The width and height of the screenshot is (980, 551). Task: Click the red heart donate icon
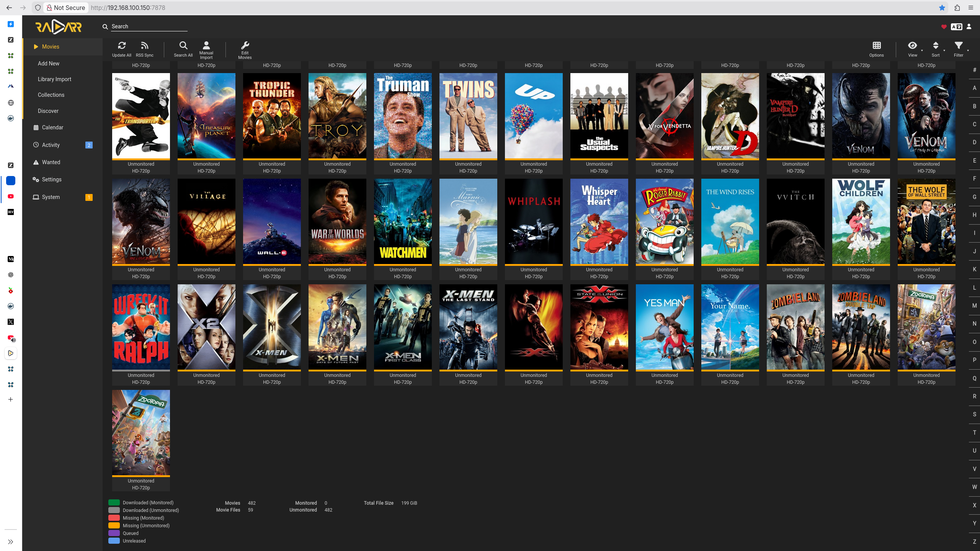point(944,27)
